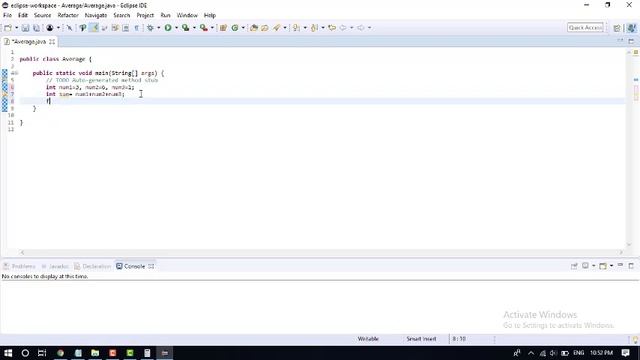Click the Open Type toolbar icon

pyautogui.click(x=254, y=28)
